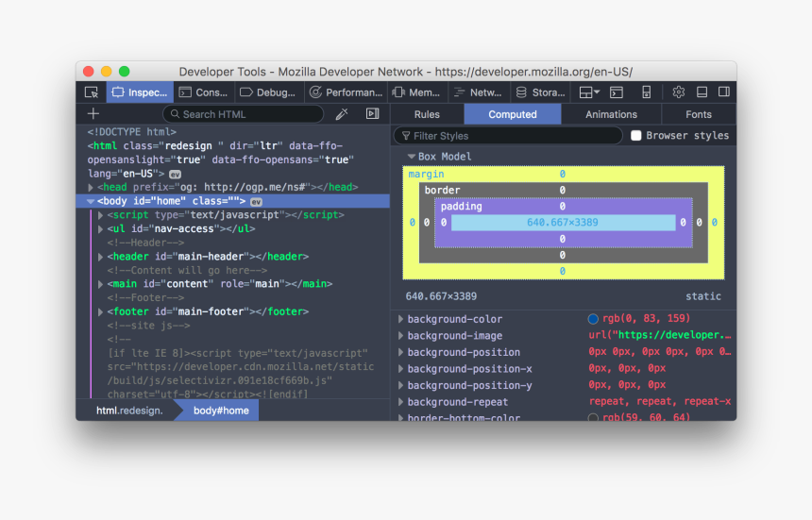Viewport: 812px width, 520px height.
Task: Expand the script element node
Action: pos(100,215)
